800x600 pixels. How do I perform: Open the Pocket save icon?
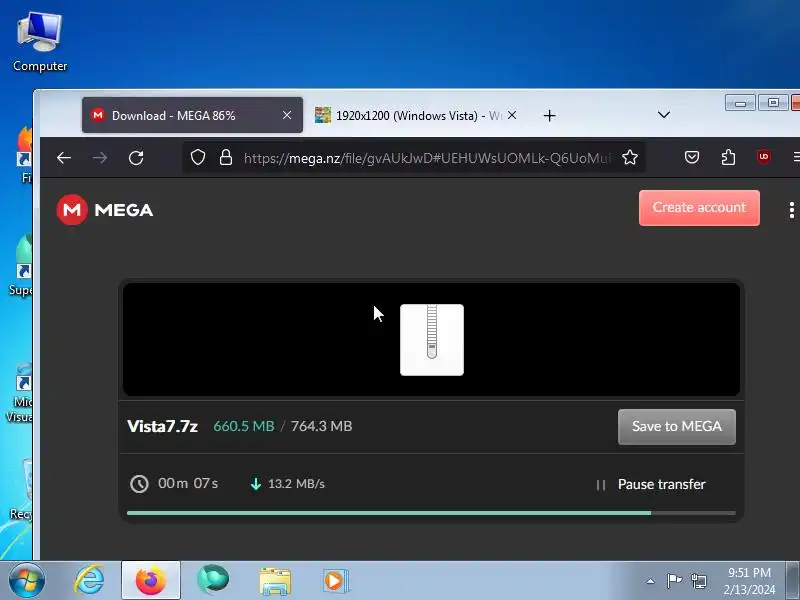pos(692,158)
